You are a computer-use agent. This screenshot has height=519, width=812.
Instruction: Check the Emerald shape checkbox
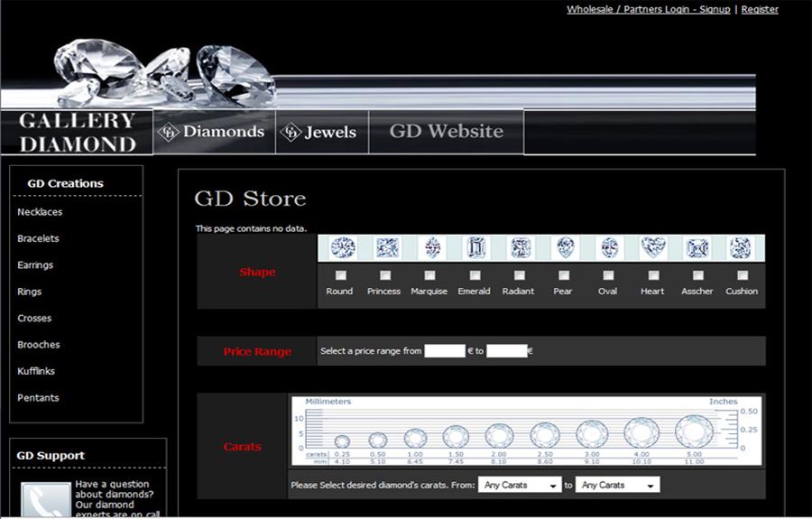tap(475, 275)
